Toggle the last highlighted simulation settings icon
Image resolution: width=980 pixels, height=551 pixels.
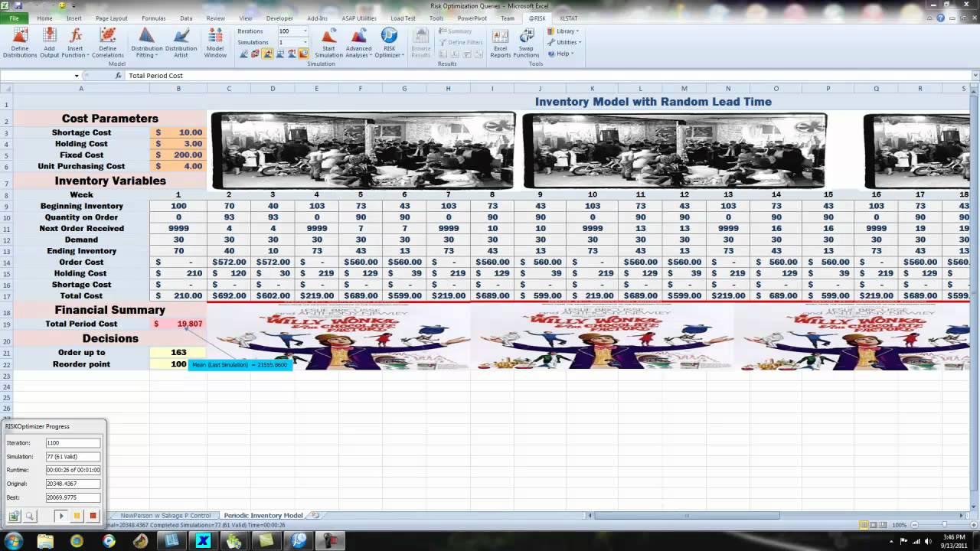click(x=304, y=54)
